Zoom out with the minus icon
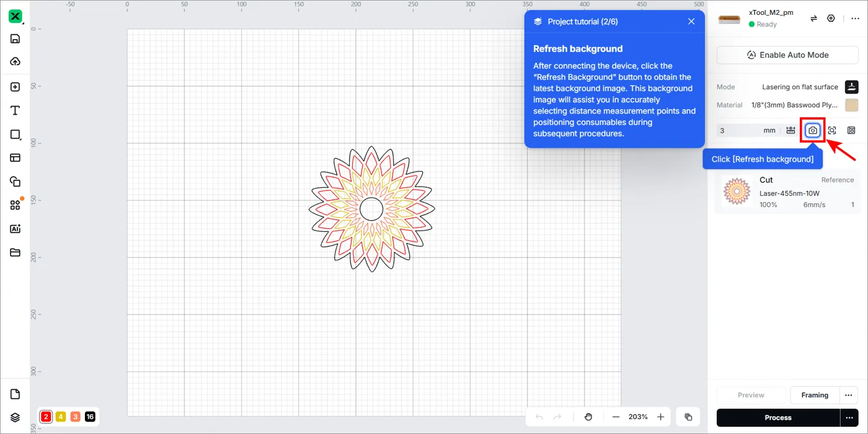The image size is (868, 434). pos(616,417)
